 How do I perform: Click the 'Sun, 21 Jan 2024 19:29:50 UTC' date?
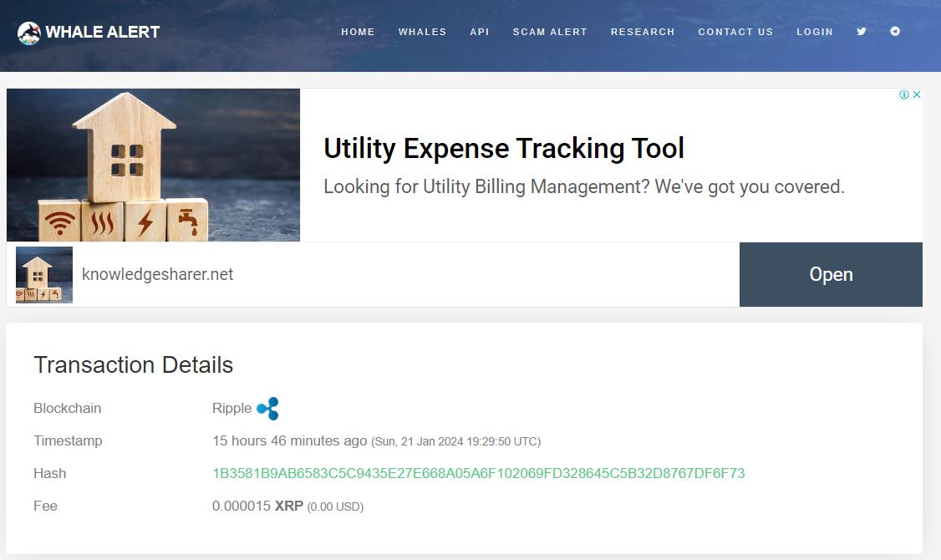point(456,442)
